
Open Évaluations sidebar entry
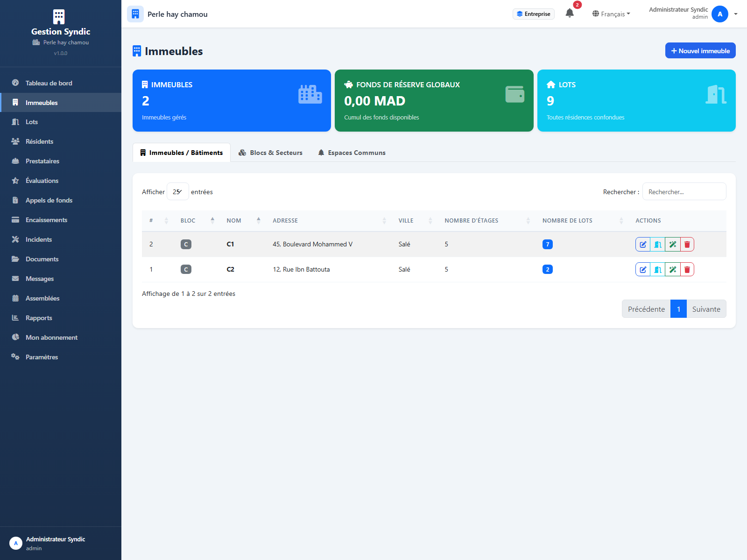click(61, 181)
